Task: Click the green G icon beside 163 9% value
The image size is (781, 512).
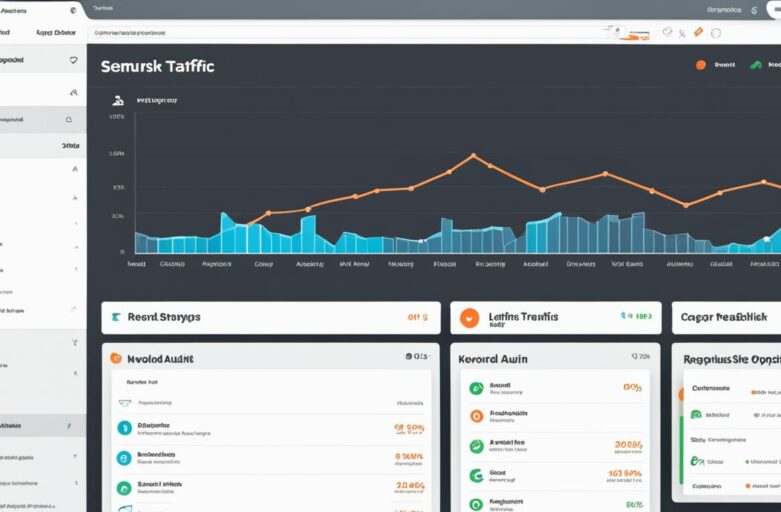Action: [477, 476]
